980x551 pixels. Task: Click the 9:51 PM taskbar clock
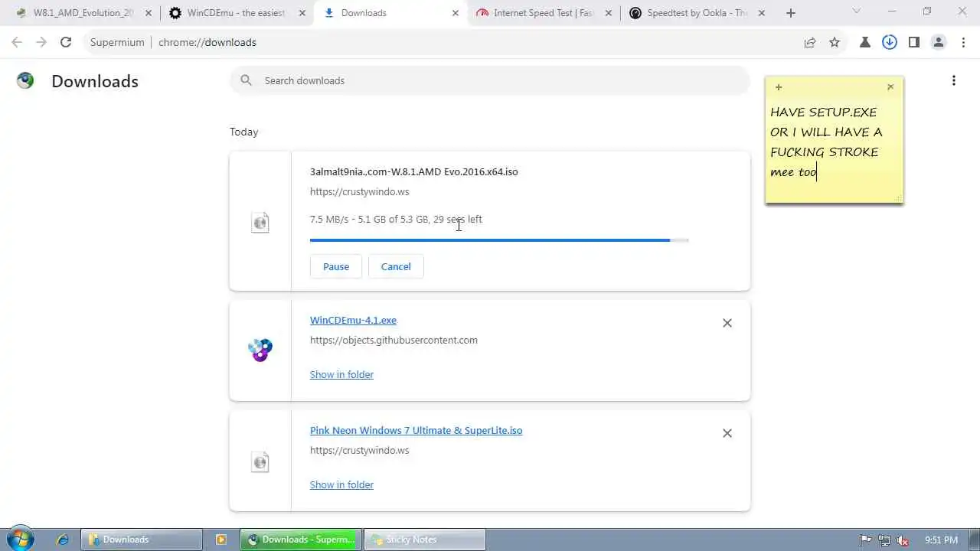(x=941, y=540)
